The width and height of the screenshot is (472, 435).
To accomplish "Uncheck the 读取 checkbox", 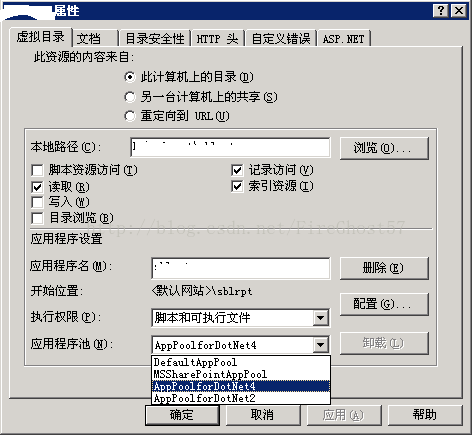I will tap(37, 187).
